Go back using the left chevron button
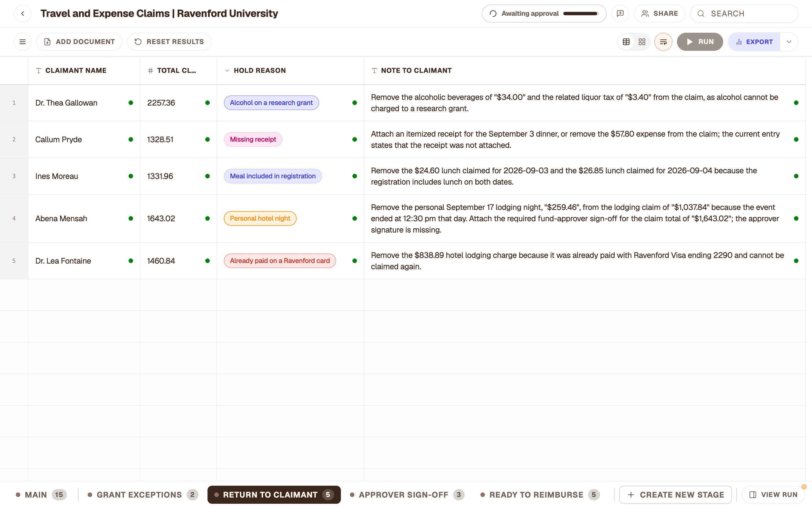The height and width of the screenshot is (508, 812). click(23, 14)
